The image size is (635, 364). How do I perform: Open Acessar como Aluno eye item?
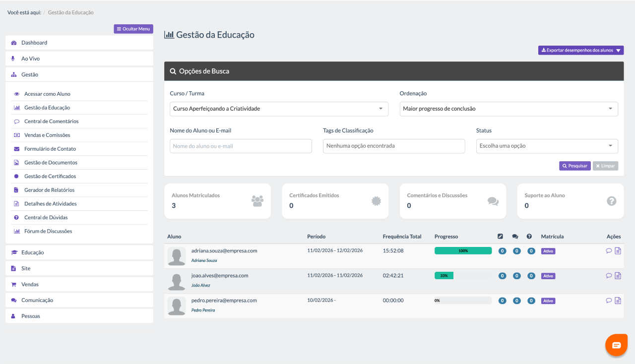(47, 94)
